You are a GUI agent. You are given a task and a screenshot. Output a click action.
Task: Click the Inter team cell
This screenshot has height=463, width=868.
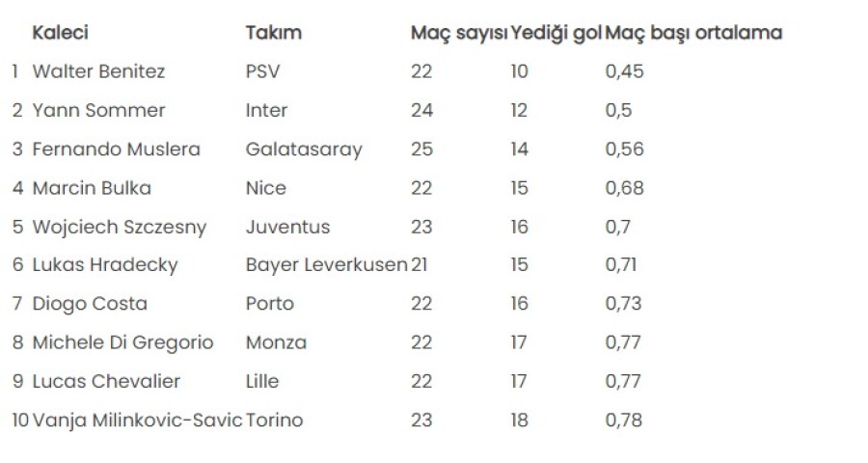(x=266, y=110)
